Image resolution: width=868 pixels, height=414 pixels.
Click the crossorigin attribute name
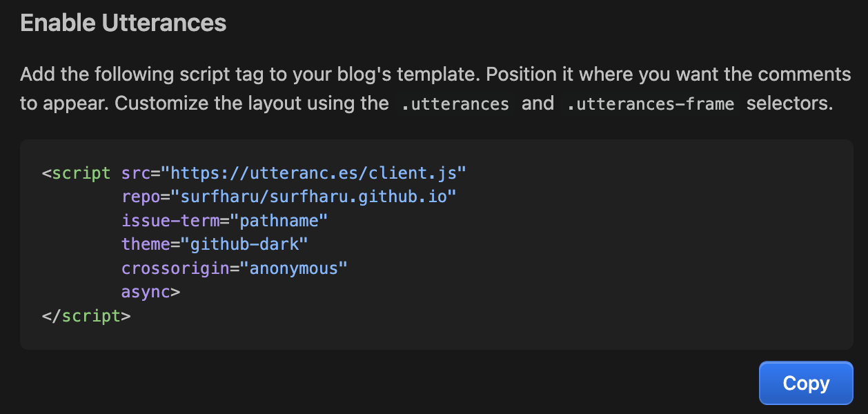click(x=175, y=268)
